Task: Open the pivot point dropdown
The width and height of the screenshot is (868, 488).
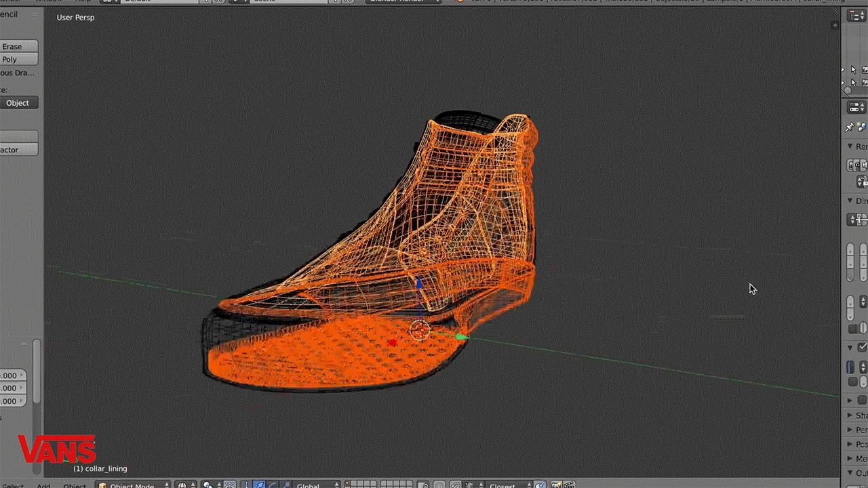Action: (211, 485)
